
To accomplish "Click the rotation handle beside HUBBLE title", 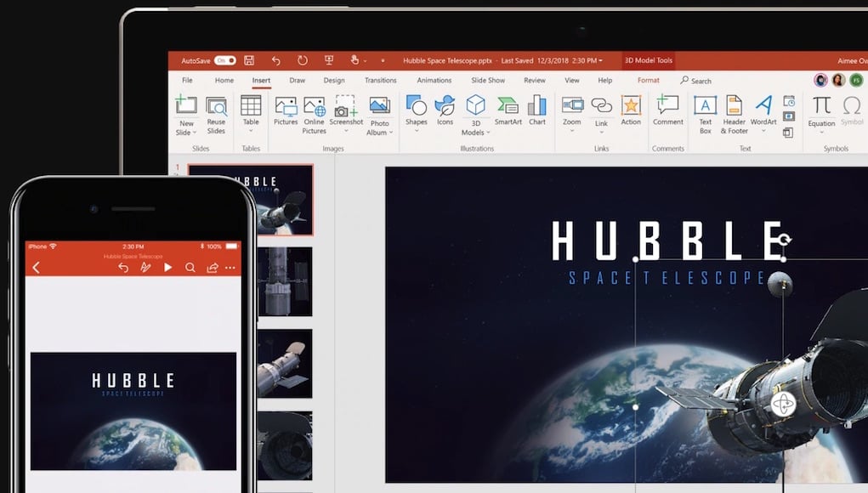I will (x=785, y=240).
